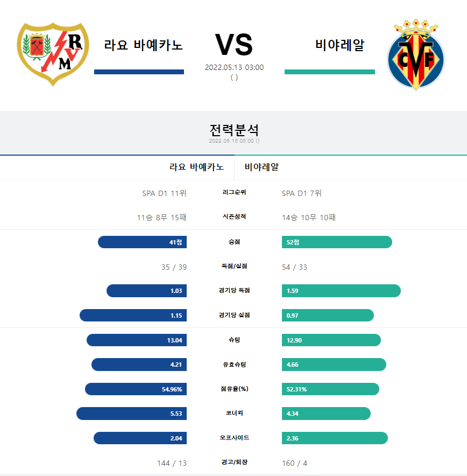The image size is (467, 476).
Task: Click the 전력분석 section heading
Action: point(234,130)
